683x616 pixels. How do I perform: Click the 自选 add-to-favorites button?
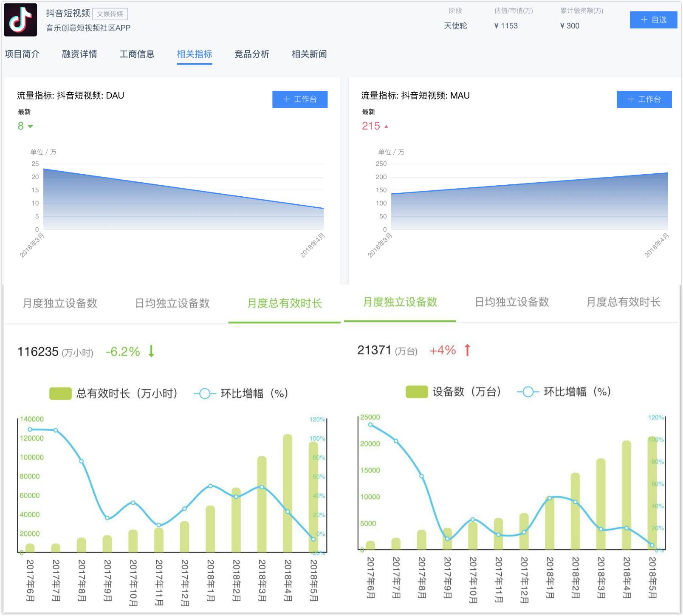[x=653, y=20]
